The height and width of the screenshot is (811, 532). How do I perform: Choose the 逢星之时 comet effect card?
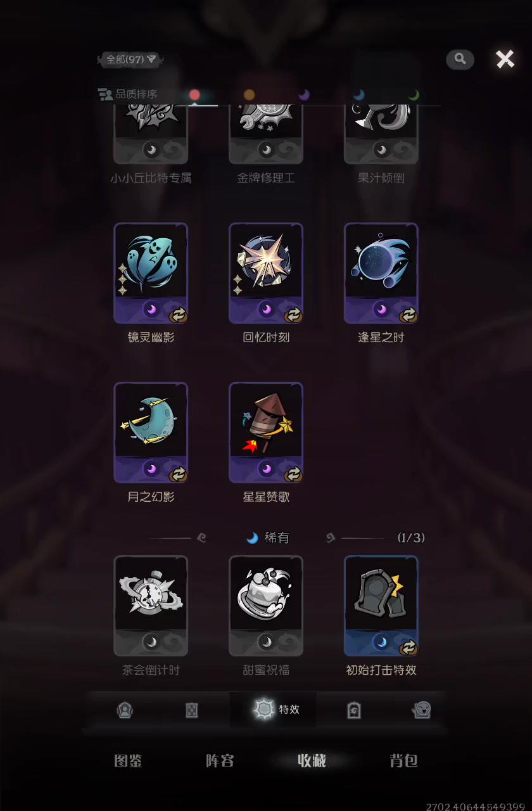click(381, 273)
